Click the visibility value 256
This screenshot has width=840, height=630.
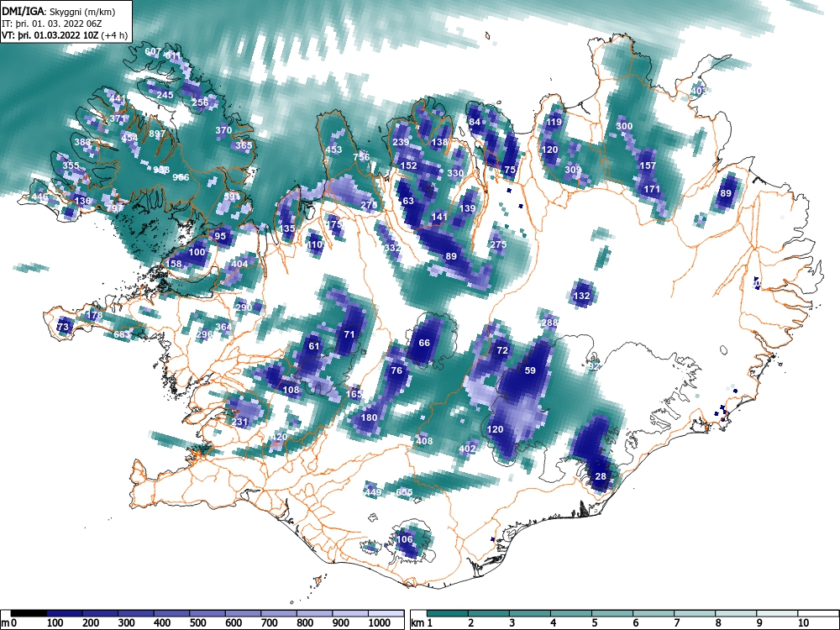click(200, 102)
